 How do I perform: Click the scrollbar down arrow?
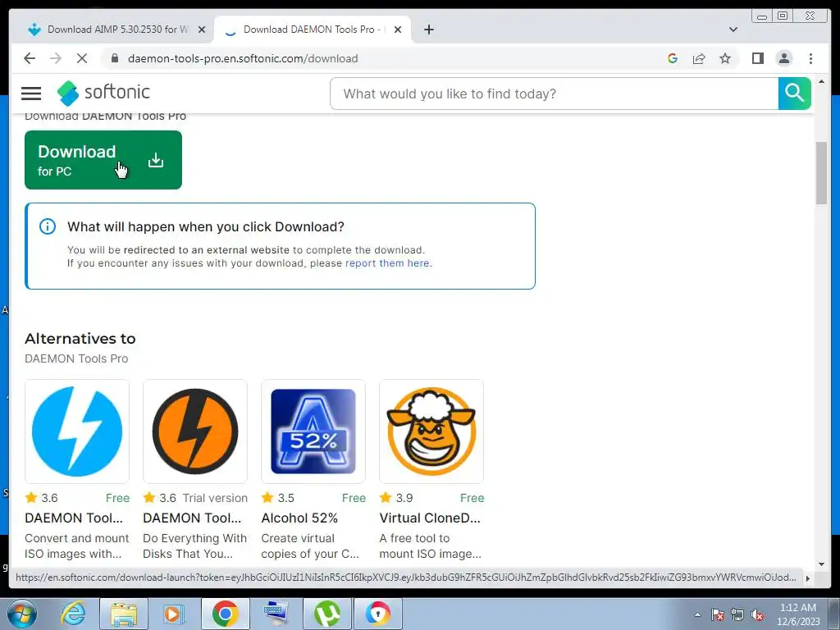click(821, 564)
